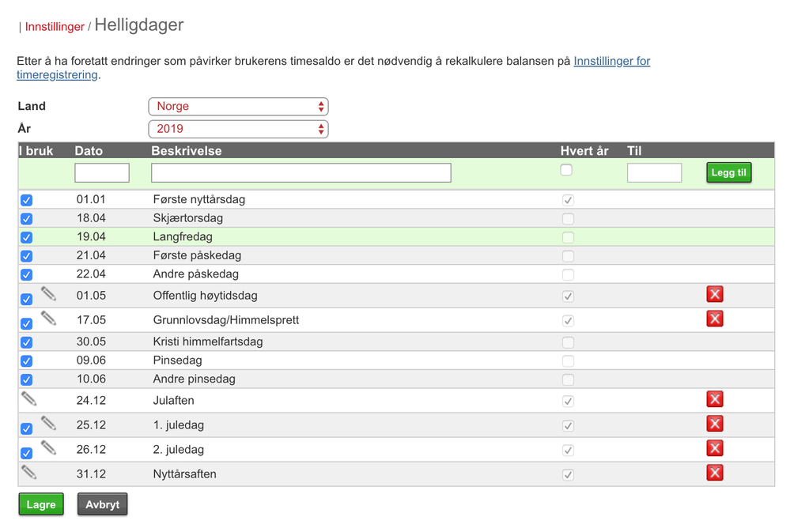
Task: Delete Offentlig høytidsdag with red X
Action: [714, 294]
